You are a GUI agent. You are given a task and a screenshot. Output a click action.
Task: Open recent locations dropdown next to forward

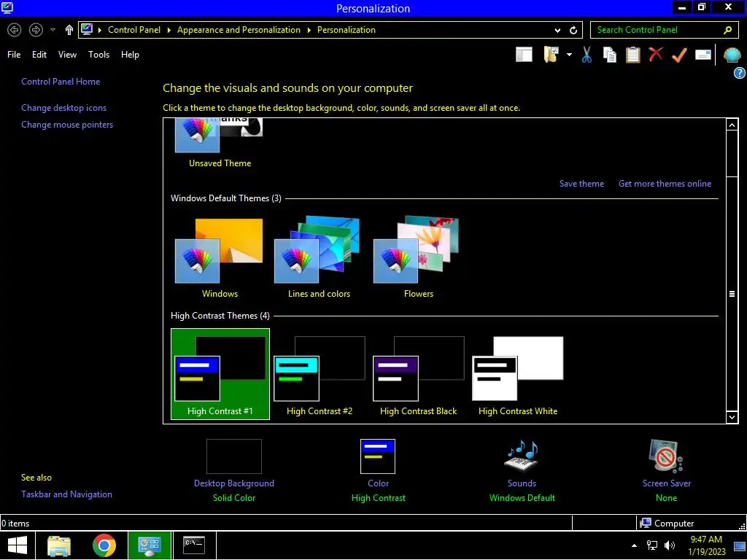pyautogui.click(x=53, y=29)
